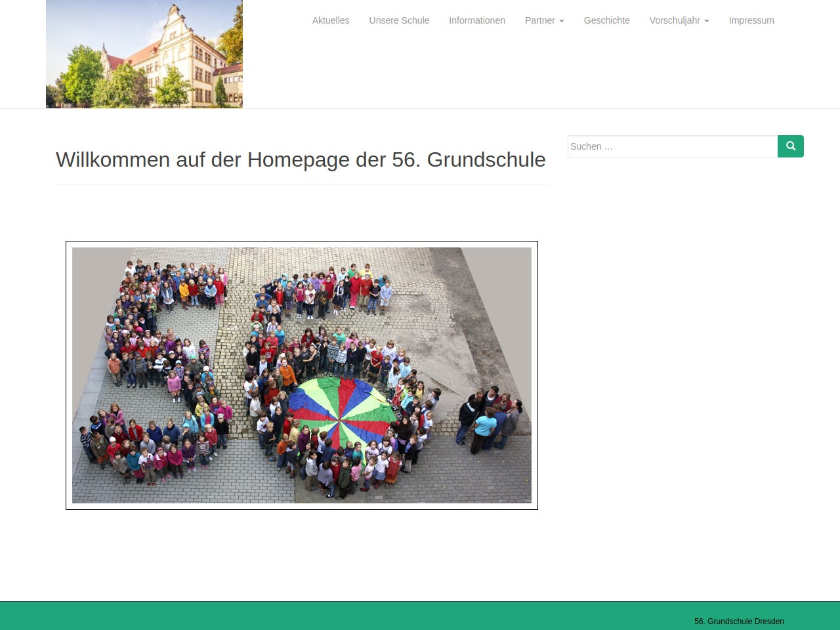Focus the Suchen search input field
The width and height of the screenshot is (840, 630).
pyautogui.click(x=672, y=146)
